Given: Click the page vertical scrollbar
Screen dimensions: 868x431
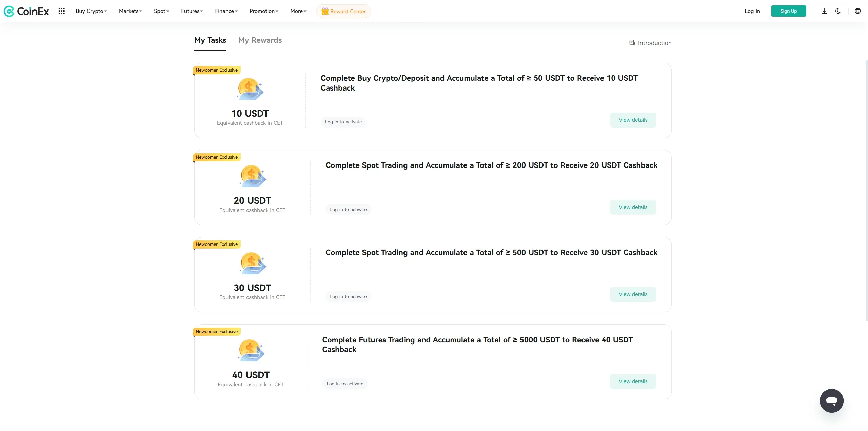Looking at the screenshot, I should point(867,190).
